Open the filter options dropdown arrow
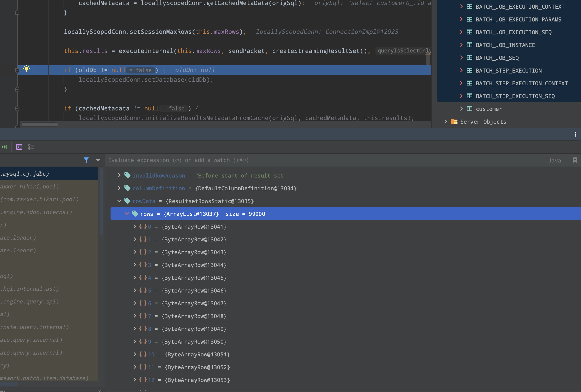Image resolution: width=581 pixels, height=392 pixels. 98,160
